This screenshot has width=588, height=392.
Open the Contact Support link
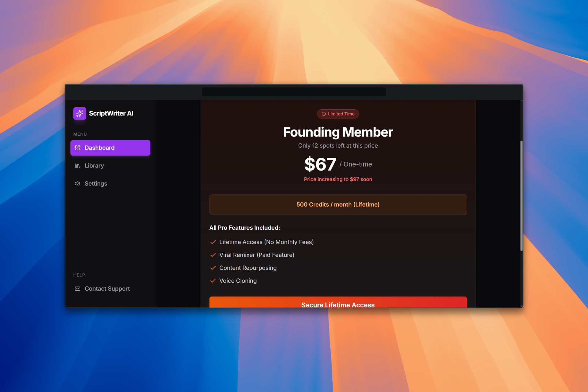coord(107,288)
